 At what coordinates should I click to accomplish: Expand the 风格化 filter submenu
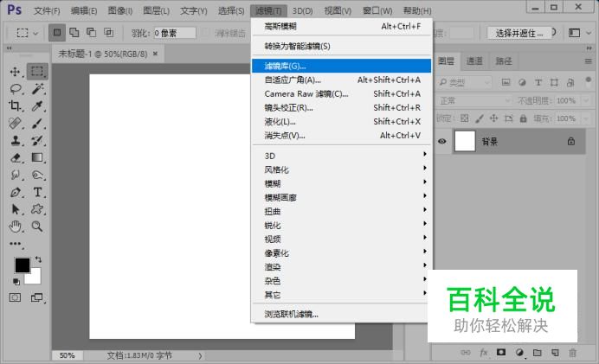341,169
